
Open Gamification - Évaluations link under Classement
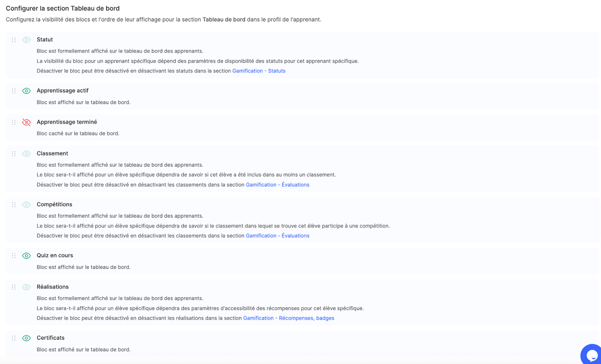[x=278, y=185]
